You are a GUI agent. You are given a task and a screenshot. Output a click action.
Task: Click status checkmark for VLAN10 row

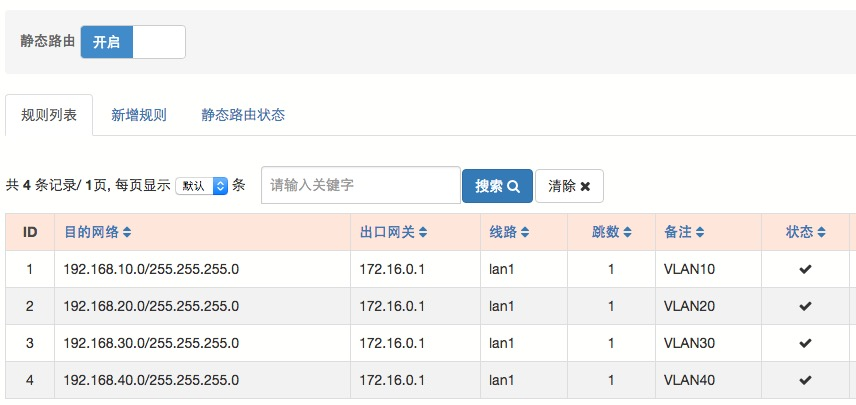pos(805,269)
